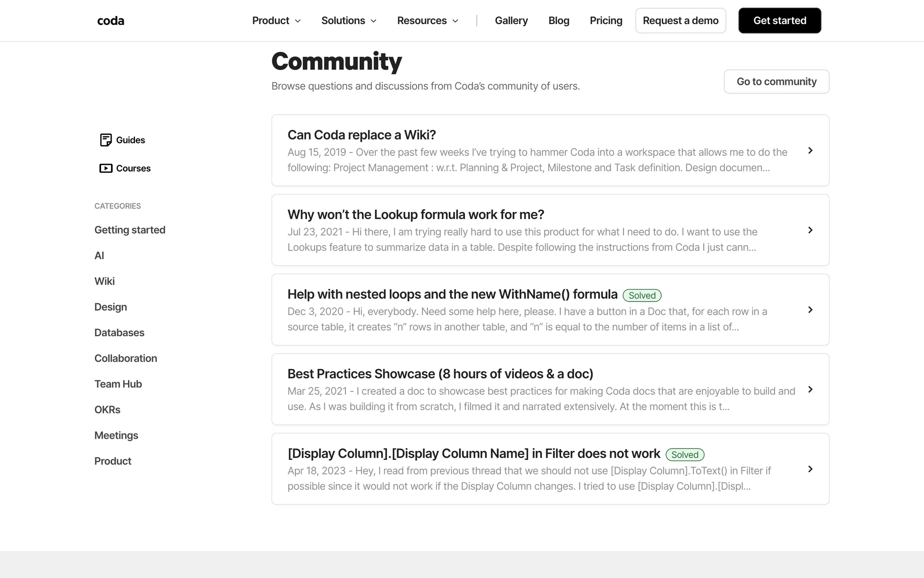Open the Gallery nav item

pyautogui.click(x=511, y=21)
